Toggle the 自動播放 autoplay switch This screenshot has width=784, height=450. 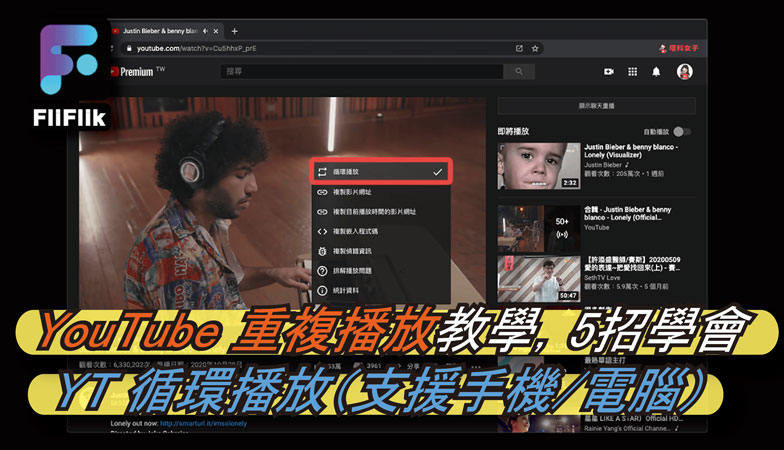click(x=682, y=132)
